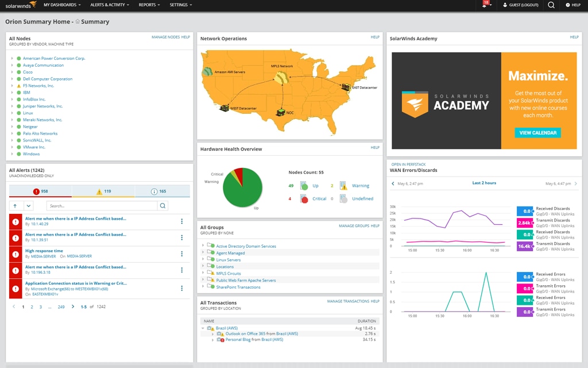
Task: Open Network Operations HELP link
Action: 375,37
